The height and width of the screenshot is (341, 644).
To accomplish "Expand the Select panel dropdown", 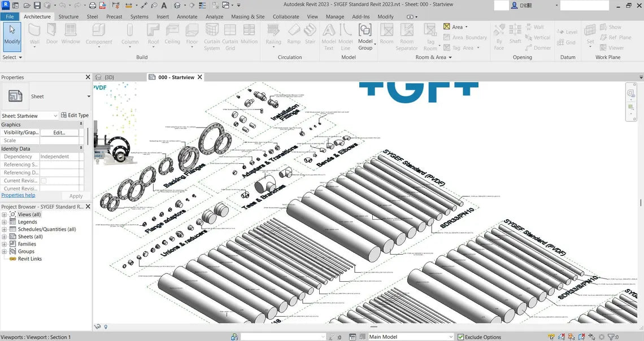I will click(x=12, y=58).
